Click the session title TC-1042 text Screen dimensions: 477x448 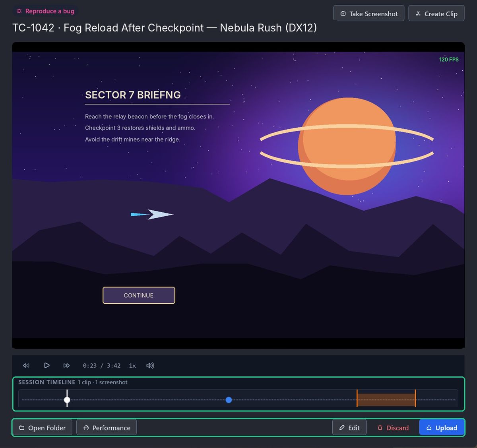[x=165, y=28]
